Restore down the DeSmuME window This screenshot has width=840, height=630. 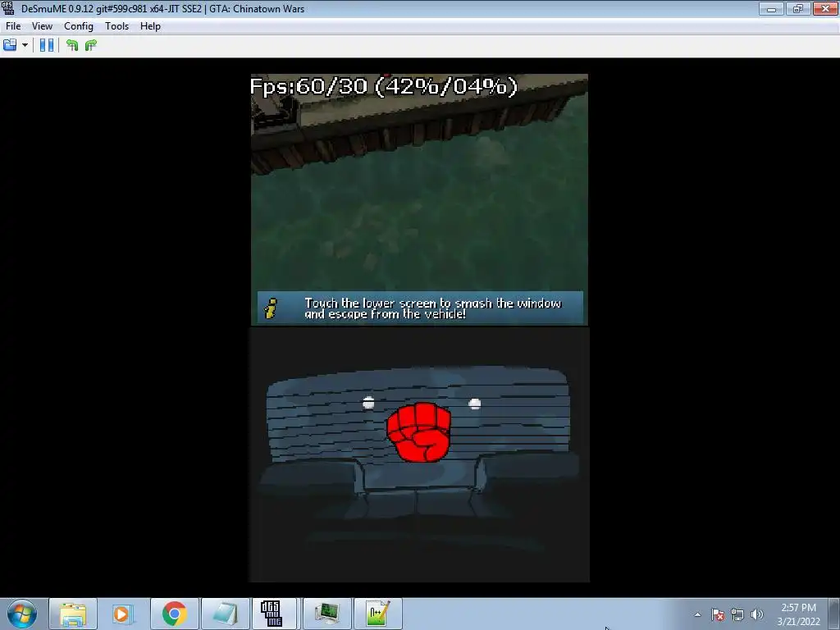pos(797,8)
